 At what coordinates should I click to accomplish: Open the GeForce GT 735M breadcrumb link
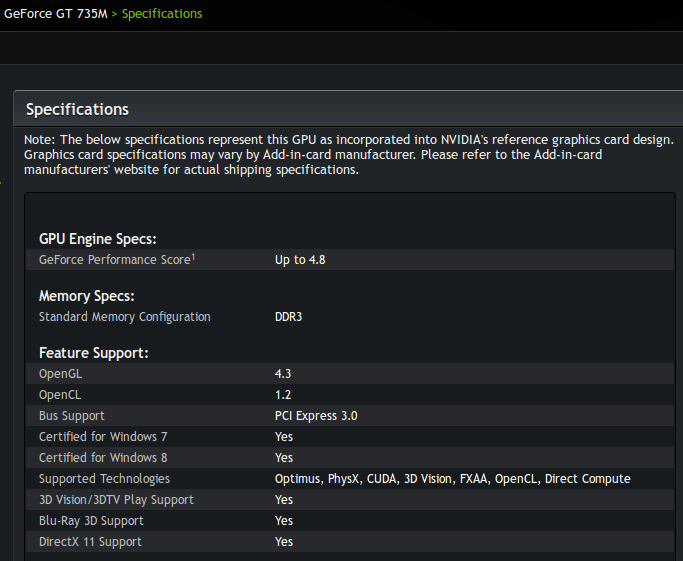point(56,14)
